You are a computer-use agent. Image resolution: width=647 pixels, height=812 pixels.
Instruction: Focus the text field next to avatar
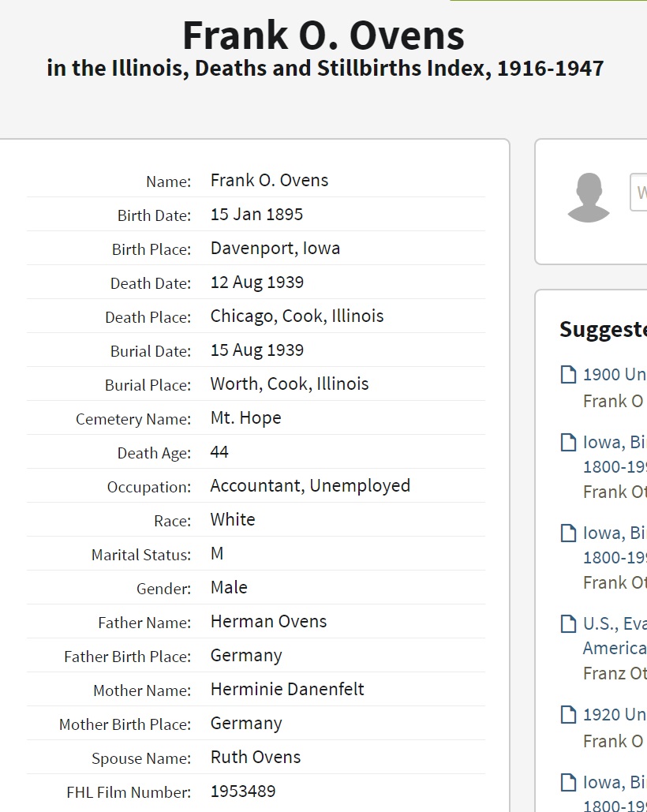click(638, 193)
